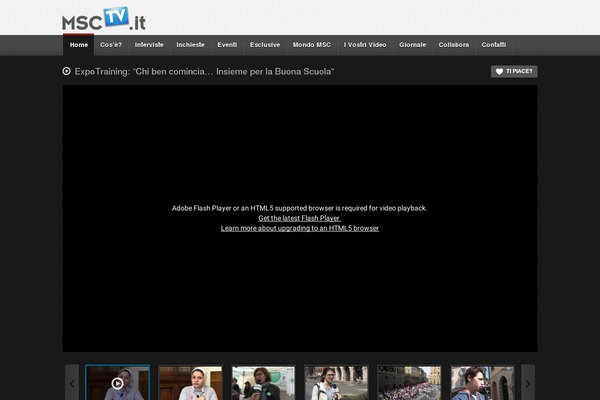Click the Ti Piace? button
The image size is (600, 400).
click(514, 72)
